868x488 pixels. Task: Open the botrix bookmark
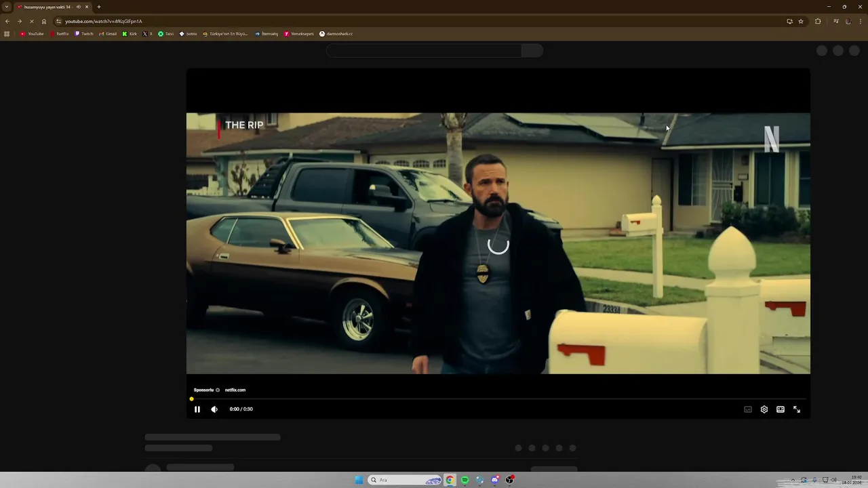(189, 34)
